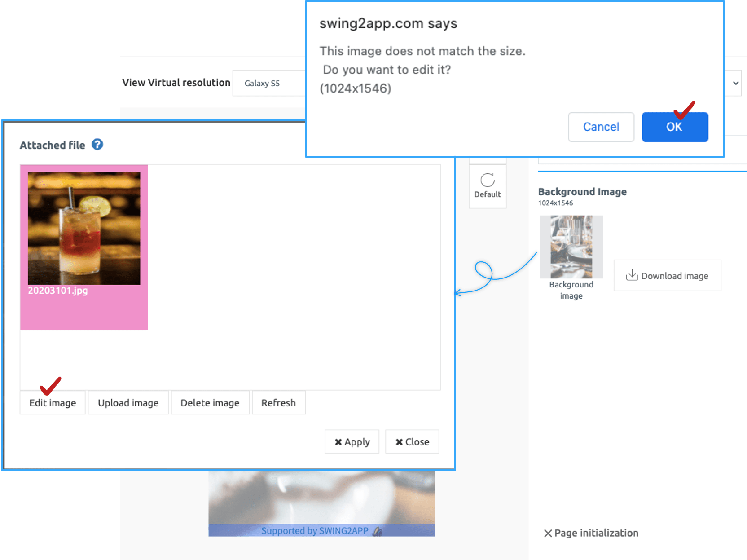Click the 20203101.jpg filename label
Screen dimensions: 747x560
tap(58, 291)
